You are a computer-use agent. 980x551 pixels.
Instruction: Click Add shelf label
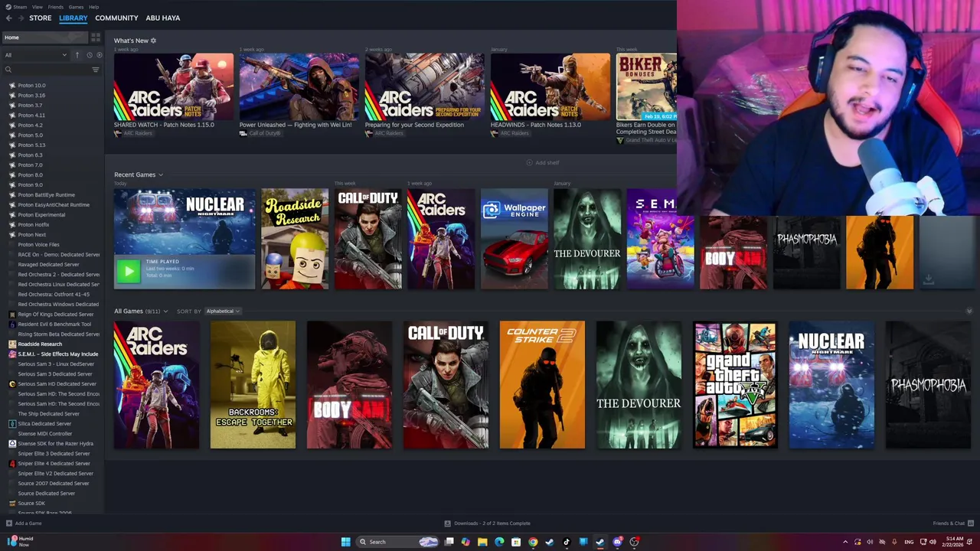pyautogui.click(x=547, y=162)
